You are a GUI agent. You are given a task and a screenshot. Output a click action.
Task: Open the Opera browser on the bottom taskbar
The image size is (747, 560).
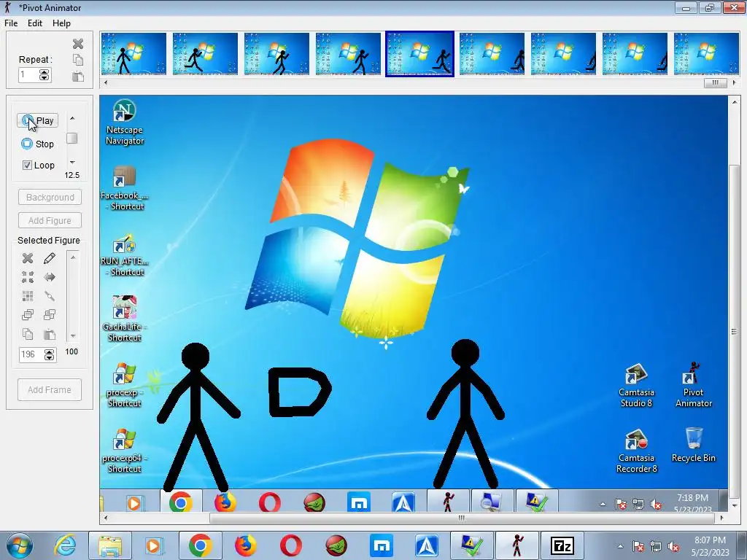pyautogui.click(x=290, y=545)
